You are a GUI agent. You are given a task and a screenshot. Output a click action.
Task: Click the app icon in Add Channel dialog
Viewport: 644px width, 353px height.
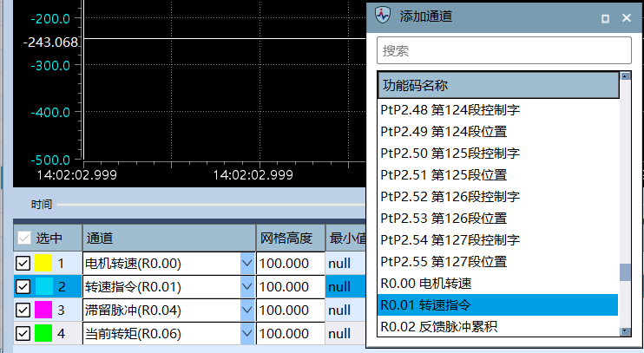click(x=383, y=16)
